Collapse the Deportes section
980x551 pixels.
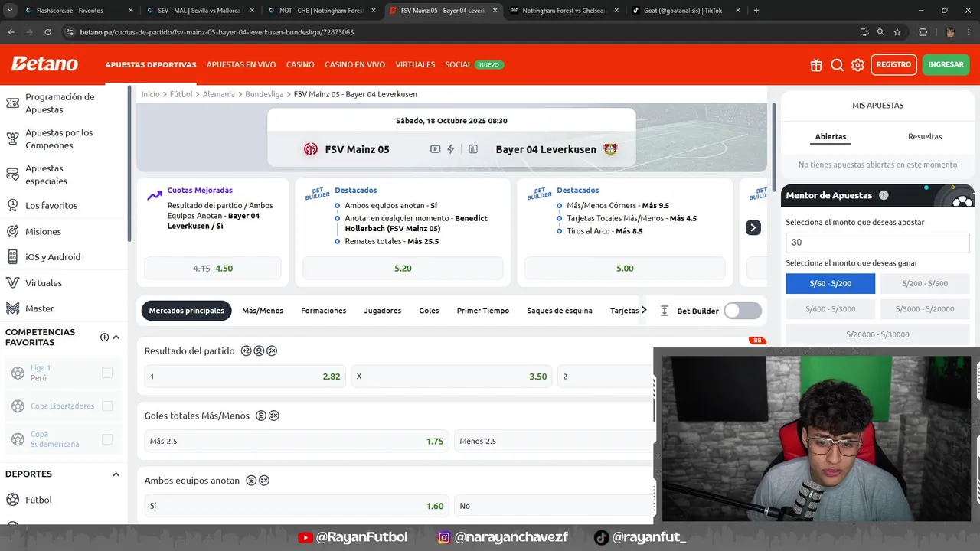[x=116, y=474]
